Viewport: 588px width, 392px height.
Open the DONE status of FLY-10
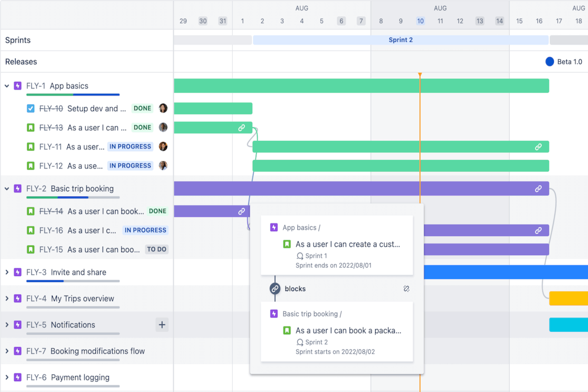point(142,108)
